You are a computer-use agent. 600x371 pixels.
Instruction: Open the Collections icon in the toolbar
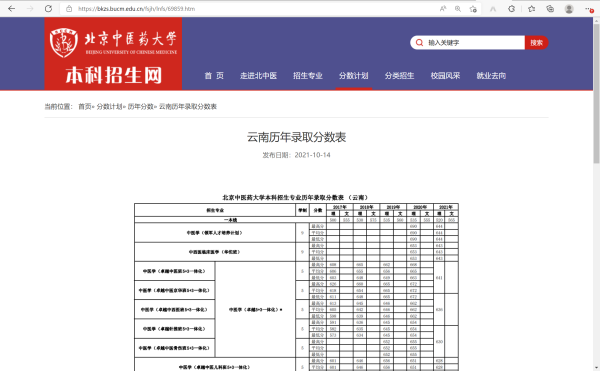tap(550, 9)
